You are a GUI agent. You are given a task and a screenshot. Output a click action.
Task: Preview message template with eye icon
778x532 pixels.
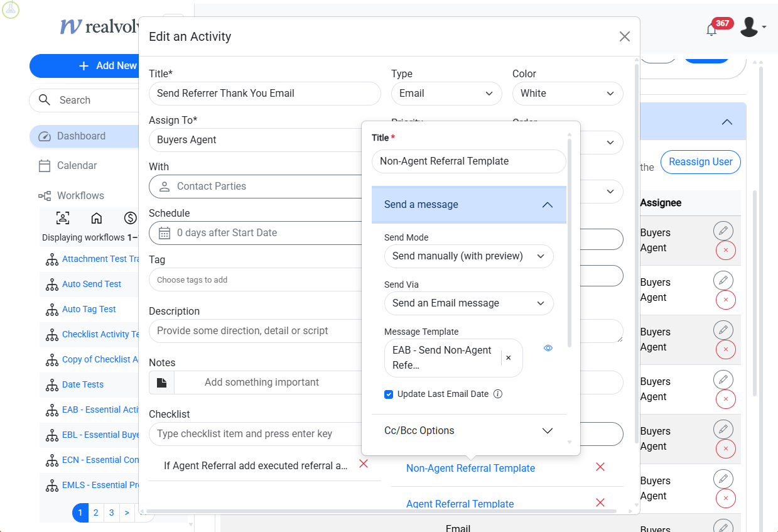548,348
